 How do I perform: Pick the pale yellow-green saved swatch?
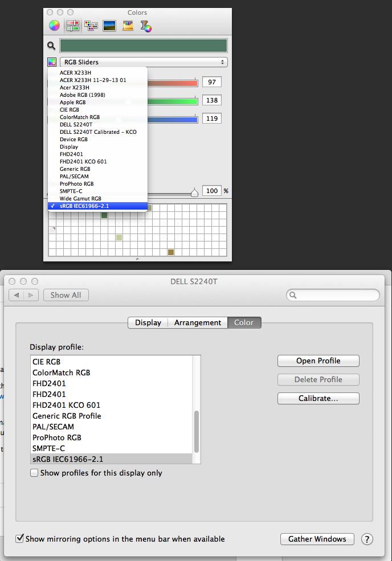click(119, 237)
